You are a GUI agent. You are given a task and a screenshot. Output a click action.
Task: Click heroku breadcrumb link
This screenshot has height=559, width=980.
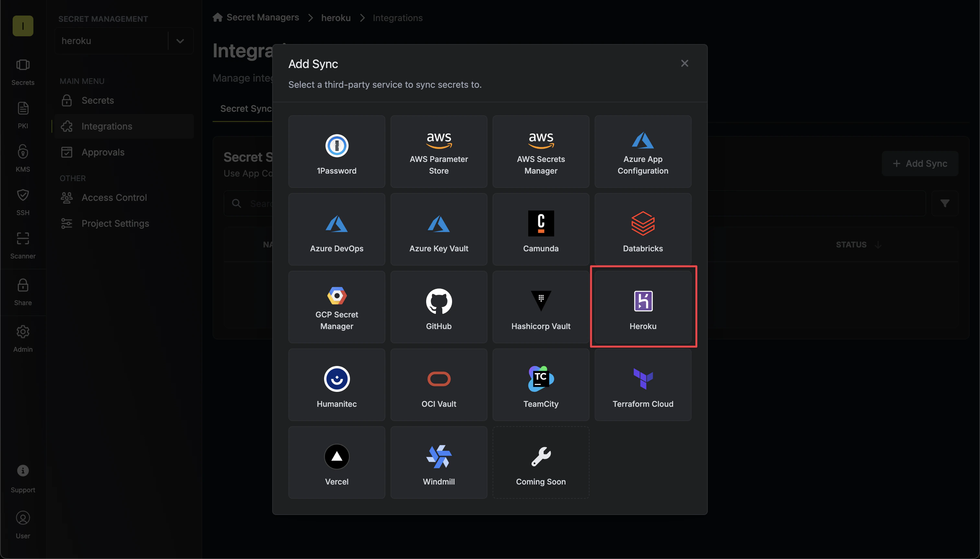[x=336, y=18]
